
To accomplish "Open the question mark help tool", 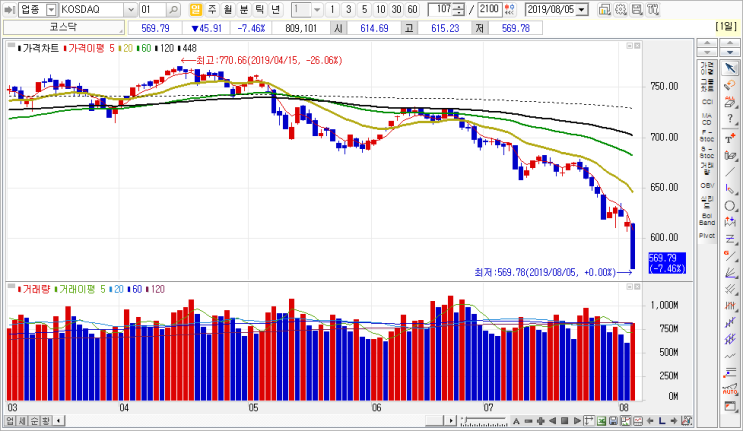I will [730, 119].
